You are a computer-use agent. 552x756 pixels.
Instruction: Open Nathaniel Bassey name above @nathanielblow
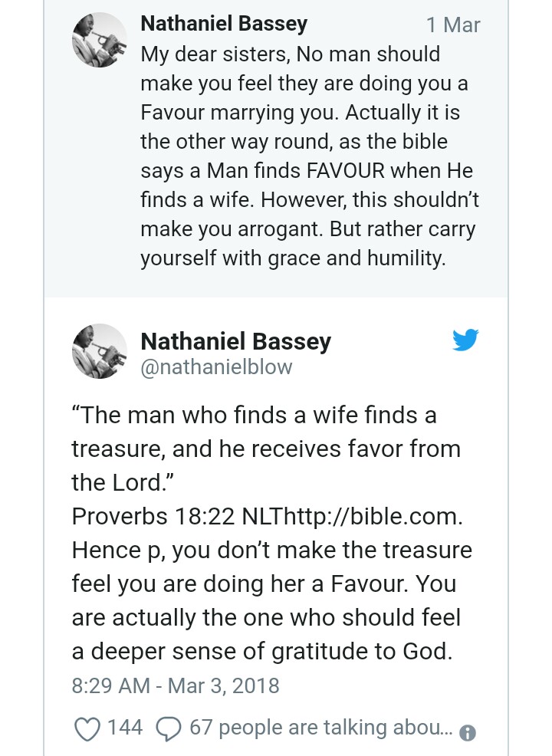pyautogui.click(x=235, y=341)
